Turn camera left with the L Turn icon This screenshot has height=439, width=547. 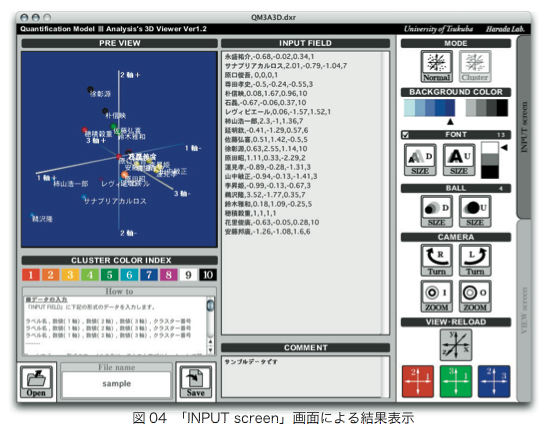click(x=475, y=260)
